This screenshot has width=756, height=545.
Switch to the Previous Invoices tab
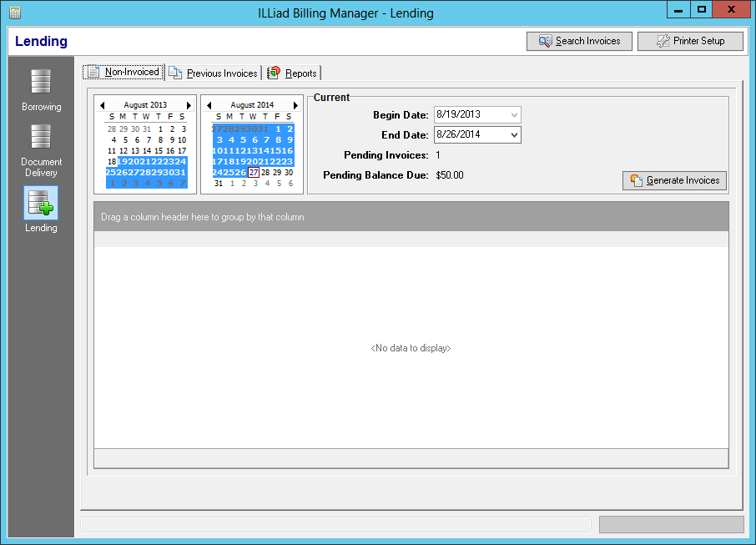point(213,72)
